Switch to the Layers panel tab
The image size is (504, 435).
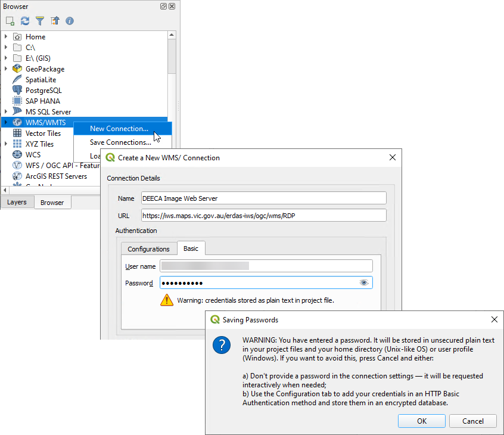click(17, 203)
